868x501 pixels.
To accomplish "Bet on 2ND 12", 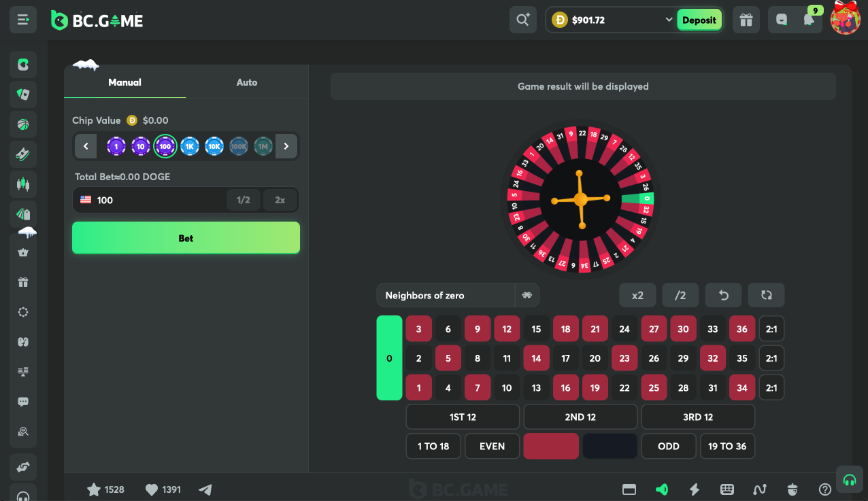I will point(580,417).
